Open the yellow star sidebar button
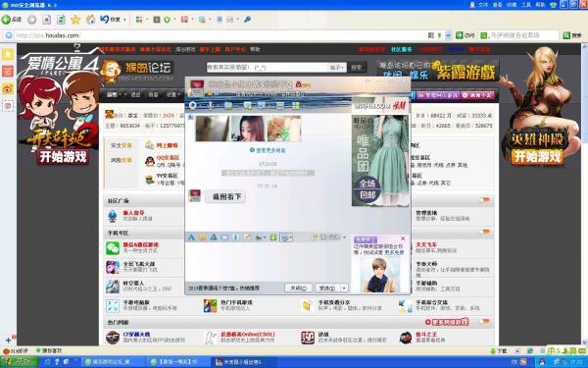Viewport: 588px width, 368px height. click(8, 54)
